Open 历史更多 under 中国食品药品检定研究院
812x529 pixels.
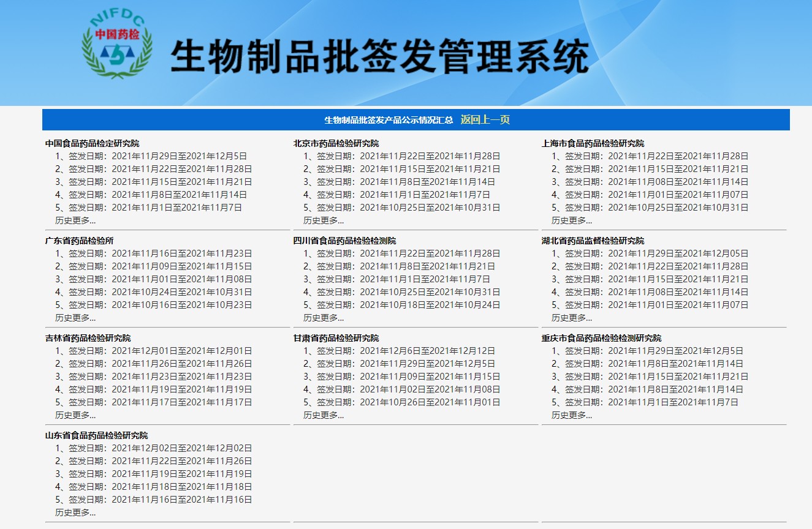[75, 220]
